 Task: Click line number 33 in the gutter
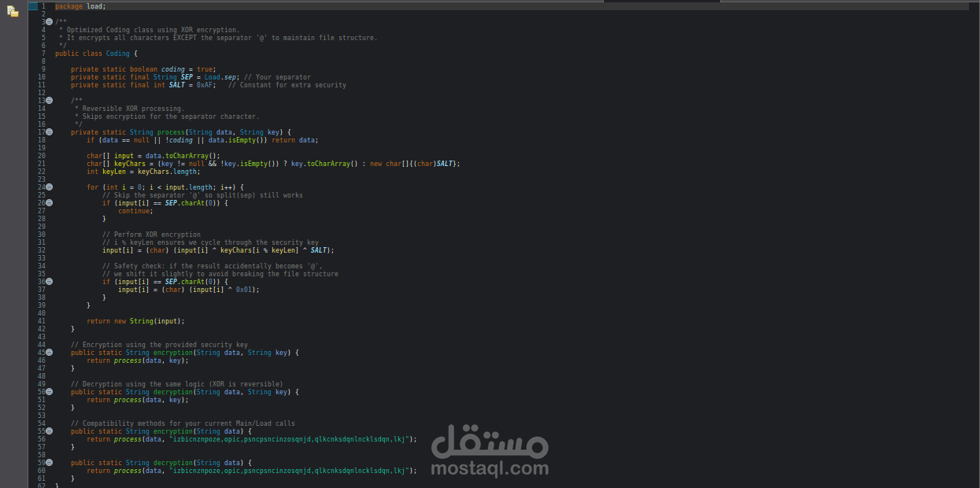click(41, 258)
